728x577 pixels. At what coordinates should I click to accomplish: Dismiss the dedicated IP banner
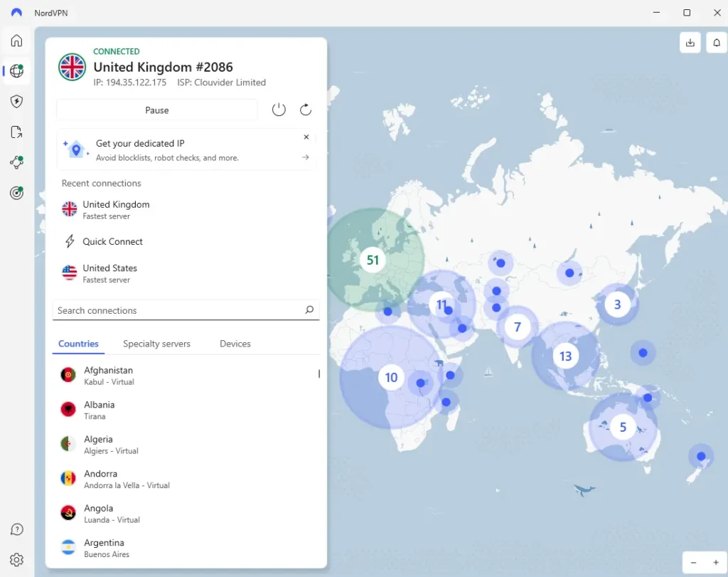click(x=306, y=137)
